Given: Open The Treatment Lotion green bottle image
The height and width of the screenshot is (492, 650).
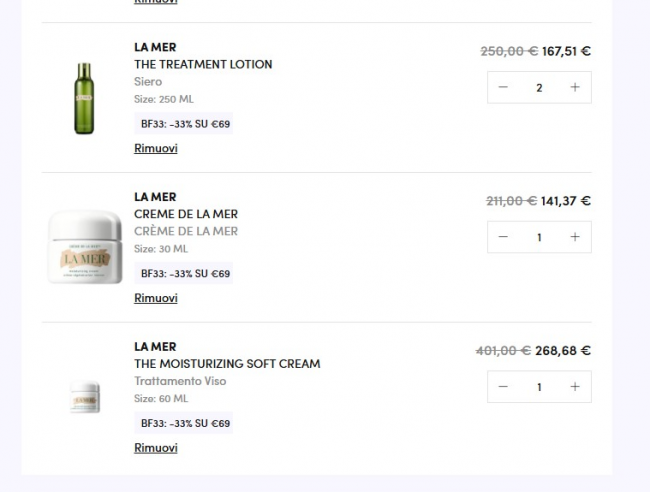Looking at the screenshot, I should 84,98.
